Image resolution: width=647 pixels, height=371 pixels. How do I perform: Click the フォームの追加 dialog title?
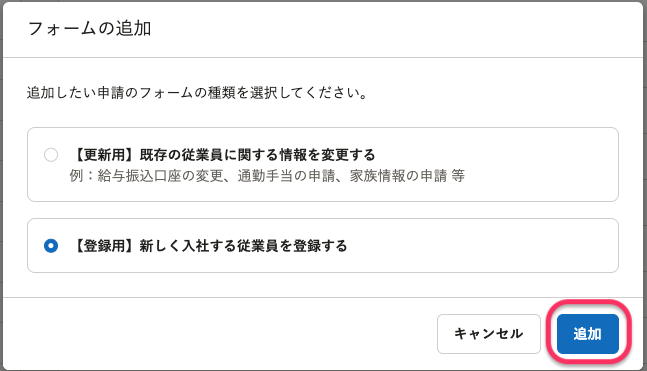[89, 28]
